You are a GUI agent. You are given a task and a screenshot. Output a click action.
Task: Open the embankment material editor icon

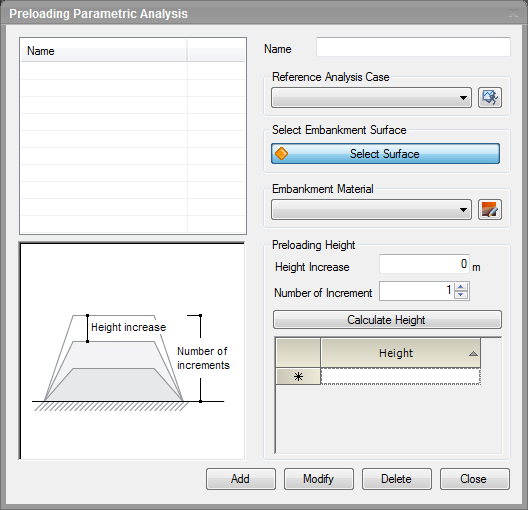pyautogui.click(x=490, y=209)
